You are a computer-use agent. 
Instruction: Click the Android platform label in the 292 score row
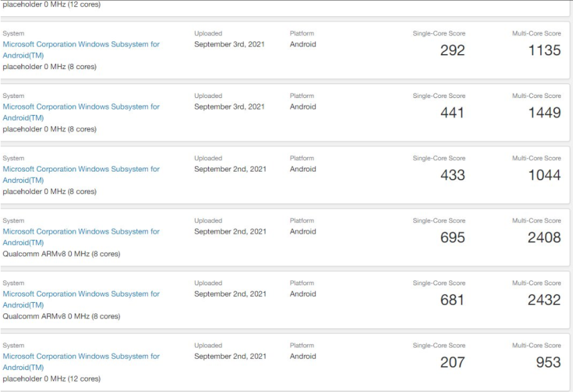pyautogui.click(x=303, y=45)
